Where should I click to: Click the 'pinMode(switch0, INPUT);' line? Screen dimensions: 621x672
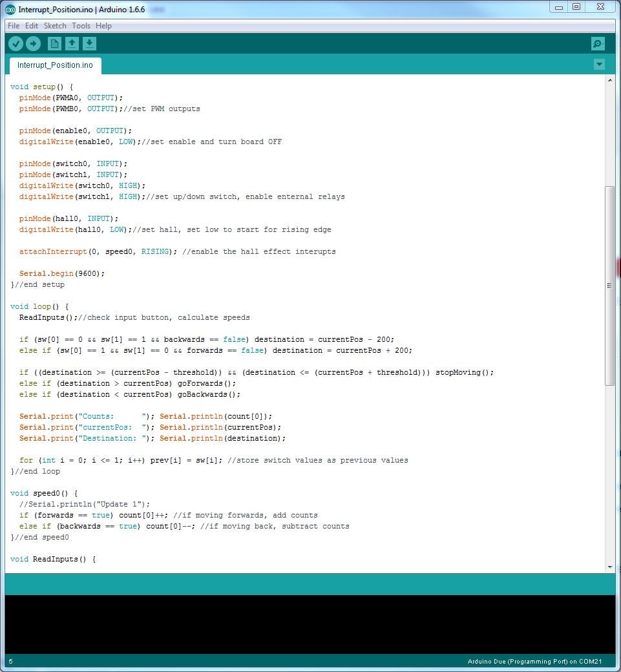point(73,163)
